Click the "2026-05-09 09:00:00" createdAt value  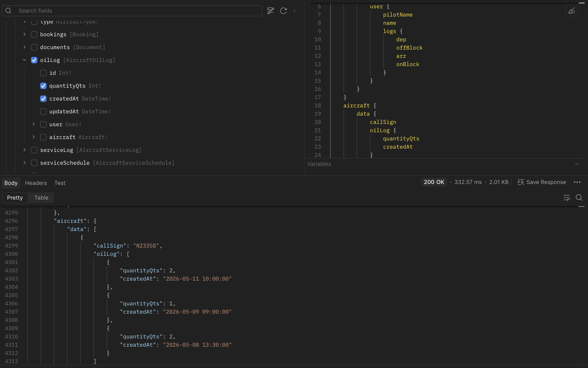coord(197,312)
